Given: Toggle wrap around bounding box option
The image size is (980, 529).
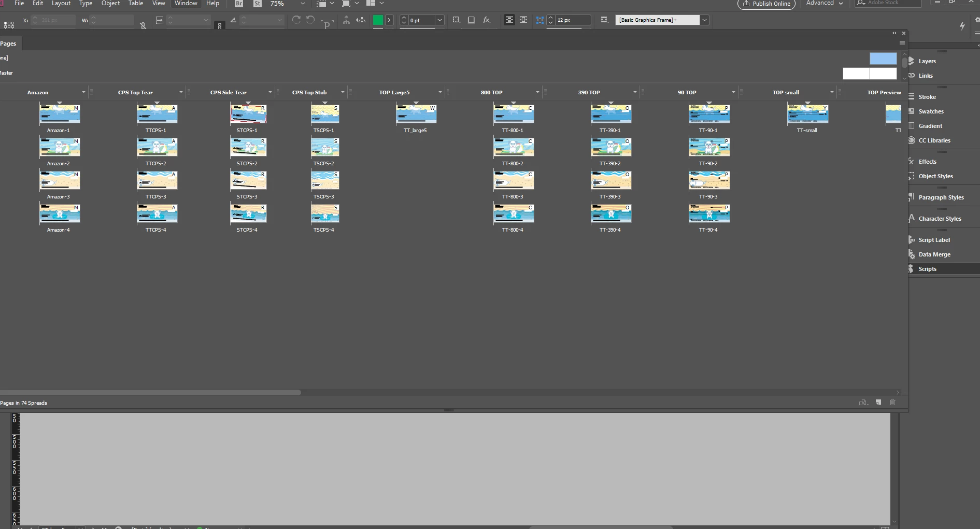Looking at the screenshot, I should tap(523, 20).
